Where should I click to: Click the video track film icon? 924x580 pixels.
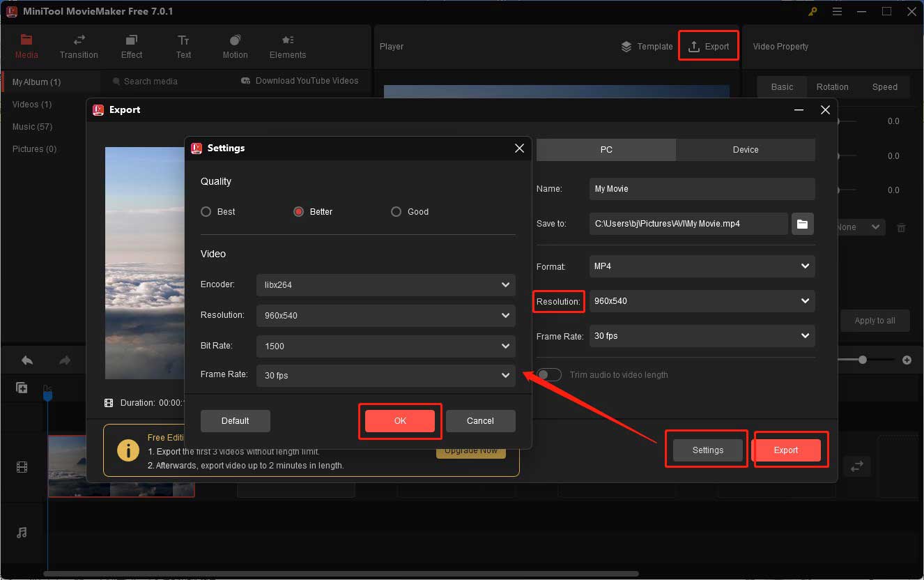coord(22,467)
